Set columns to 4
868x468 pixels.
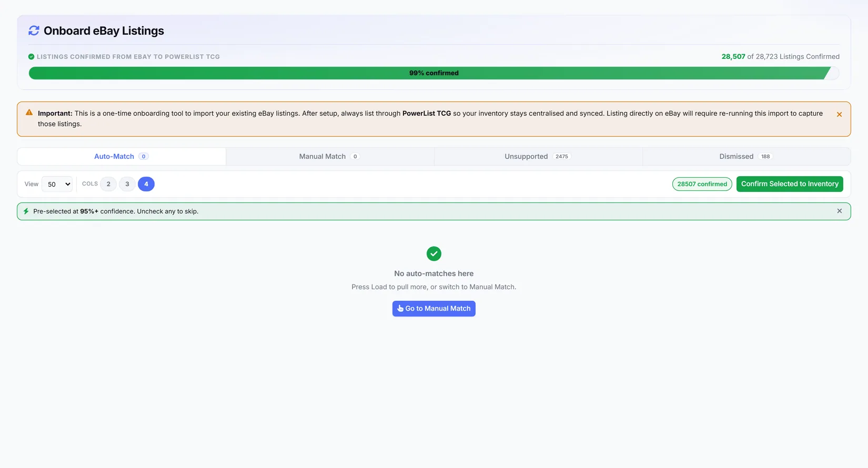coord(146,184)
